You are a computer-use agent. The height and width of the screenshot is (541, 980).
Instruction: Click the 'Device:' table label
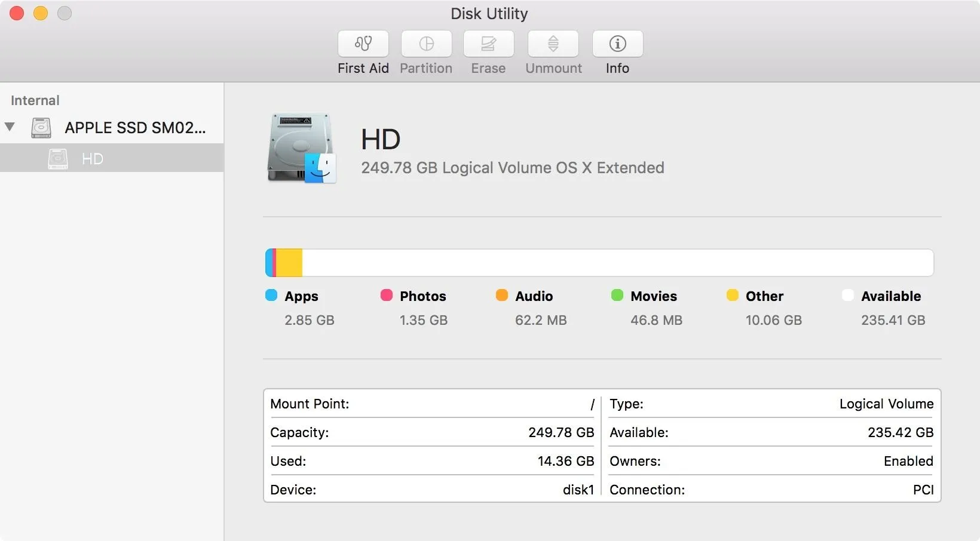[x=293, y=490]
